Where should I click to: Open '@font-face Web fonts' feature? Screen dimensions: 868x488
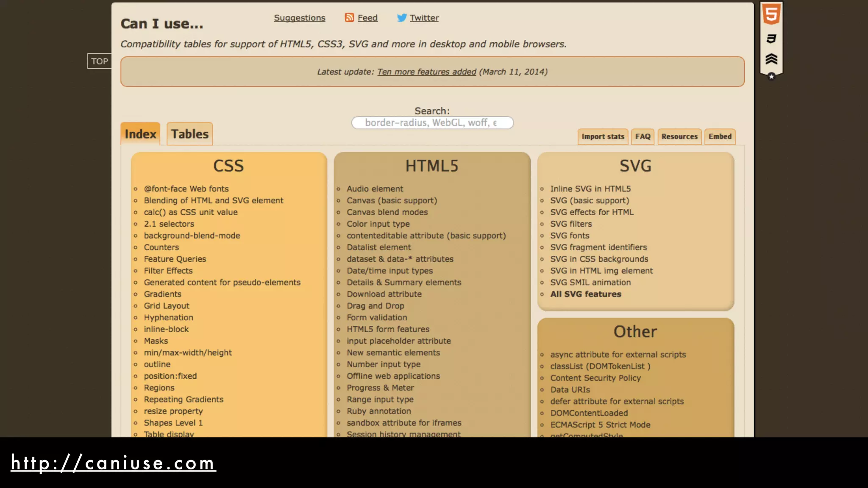[186, 189]
